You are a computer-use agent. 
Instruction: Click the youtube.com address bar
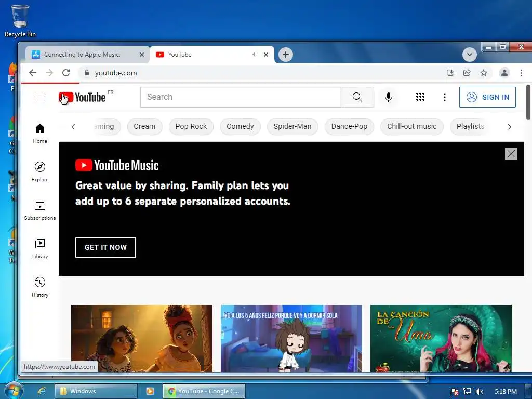pos(261,73)
